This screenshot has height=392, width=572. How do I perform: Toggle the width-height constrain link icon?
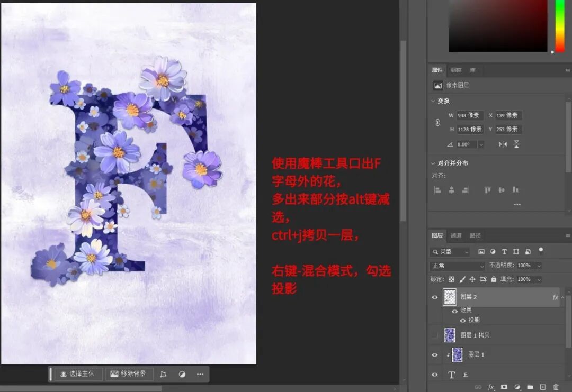pos(437,122)
